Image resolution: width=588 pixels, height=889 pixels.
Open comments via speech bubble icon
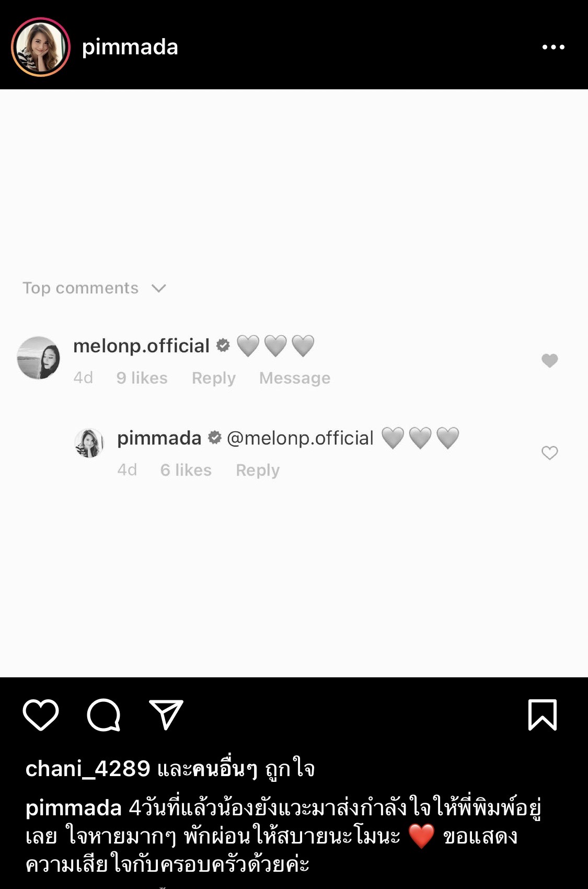click(103, 714)
